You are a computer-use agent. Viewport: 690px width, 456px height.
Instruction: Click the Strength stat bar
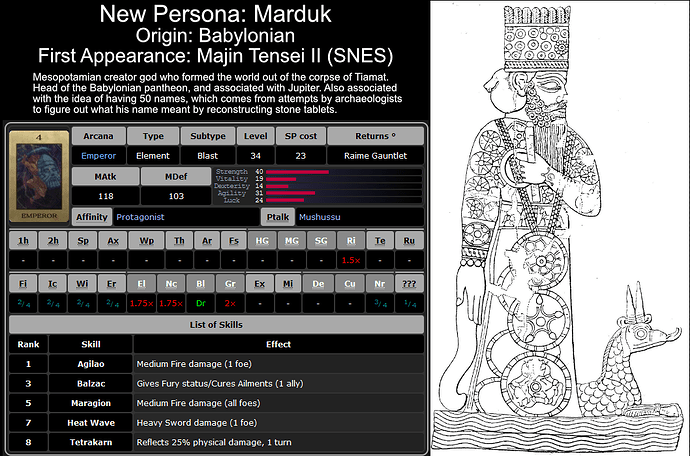(297, 172)
